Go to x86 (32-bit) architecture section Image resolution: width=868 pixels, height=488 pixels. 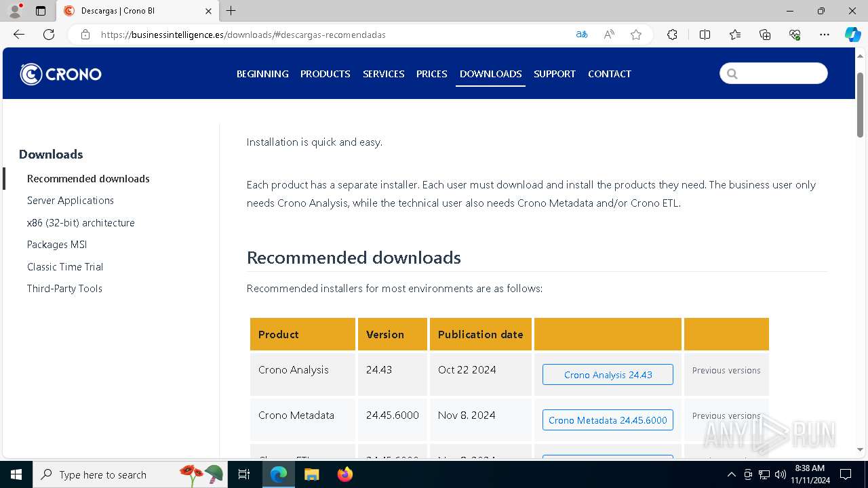coord(81,223)
